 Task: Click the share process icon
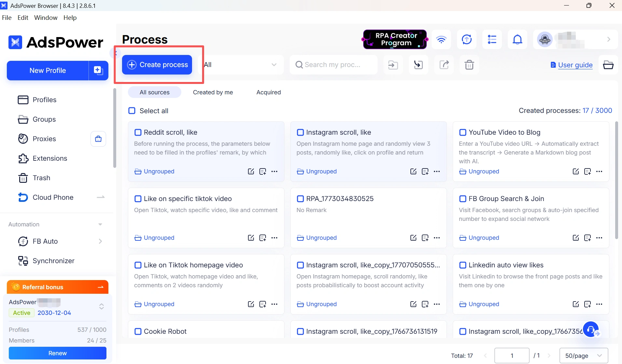(x=444, y=65)
